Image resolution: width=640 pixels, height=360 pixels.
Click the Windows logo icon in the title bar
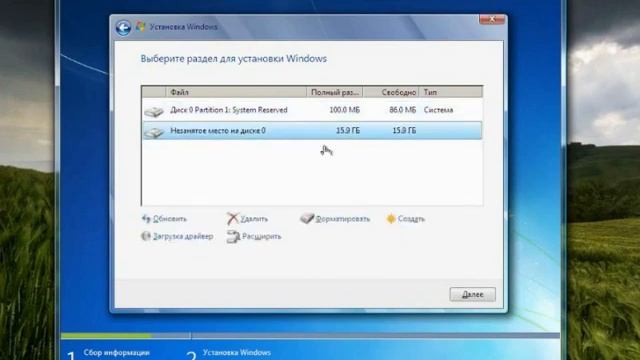coord(141,27)
